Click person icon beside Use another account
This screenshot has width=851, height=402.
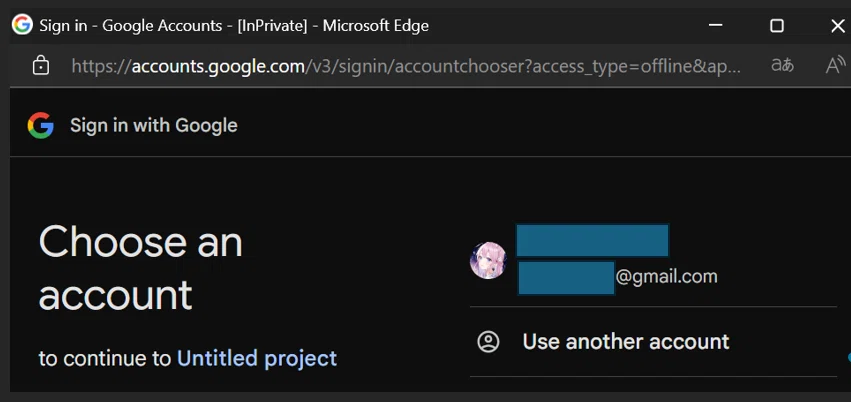point(488,342)
